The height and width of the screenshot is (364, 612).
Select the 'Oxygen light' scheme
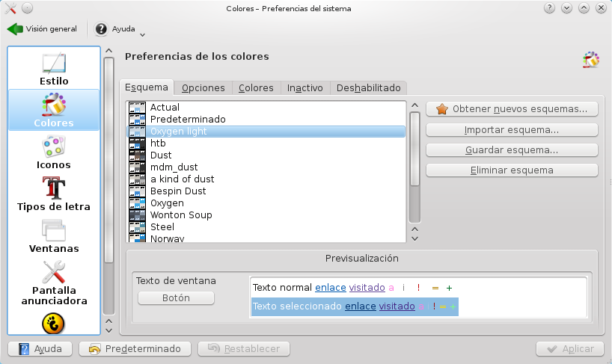coord(266,132)
